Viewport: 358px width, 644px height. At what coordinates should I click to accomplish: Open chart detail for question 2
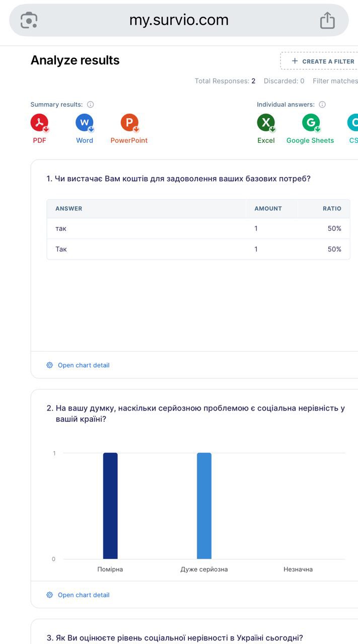tap(83, 595)
